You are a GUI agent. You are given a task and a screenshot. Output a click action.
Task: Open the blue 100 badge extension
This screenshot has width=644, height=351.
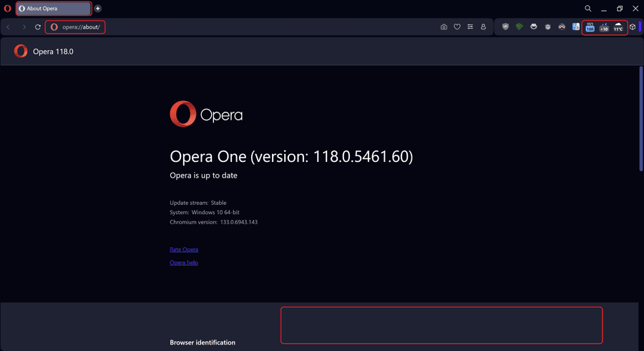590,27
